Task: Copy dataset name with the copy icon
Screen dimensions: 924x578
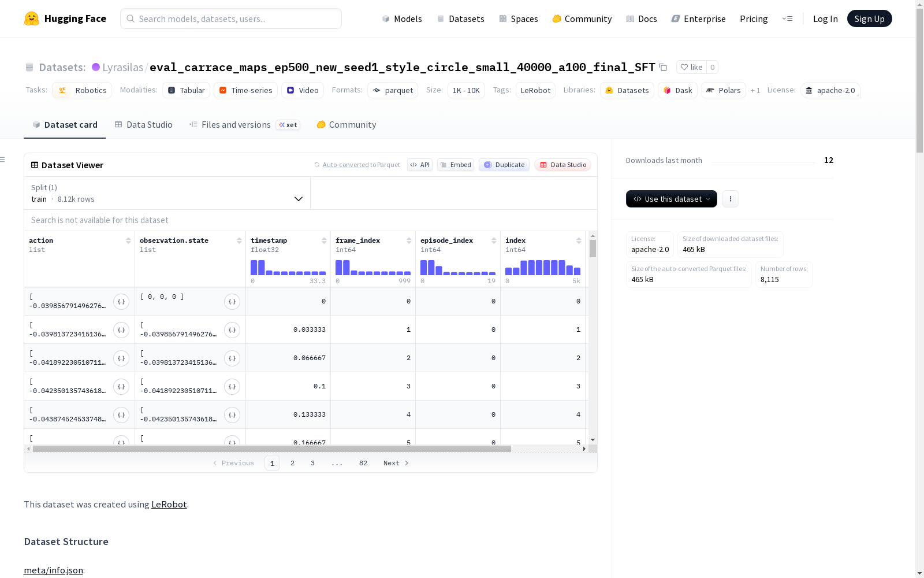Action: [663, 68]
